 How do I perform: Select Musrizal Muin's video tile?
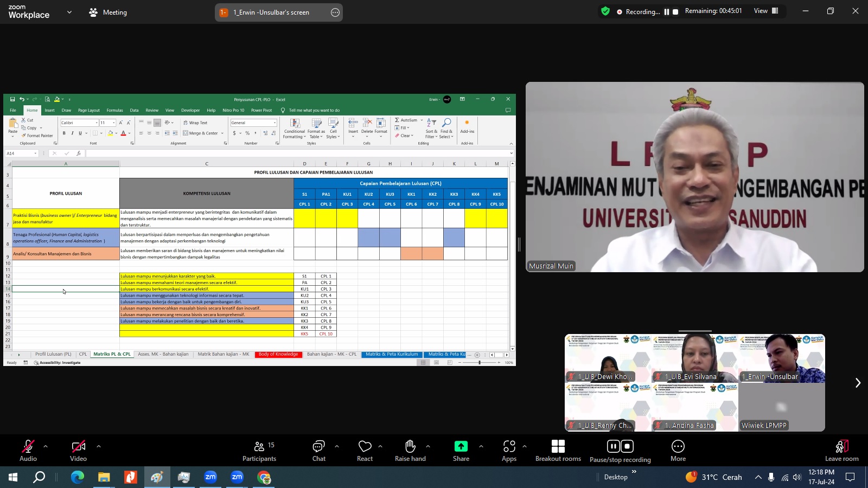pyautogui.click(x=694, y=177)
